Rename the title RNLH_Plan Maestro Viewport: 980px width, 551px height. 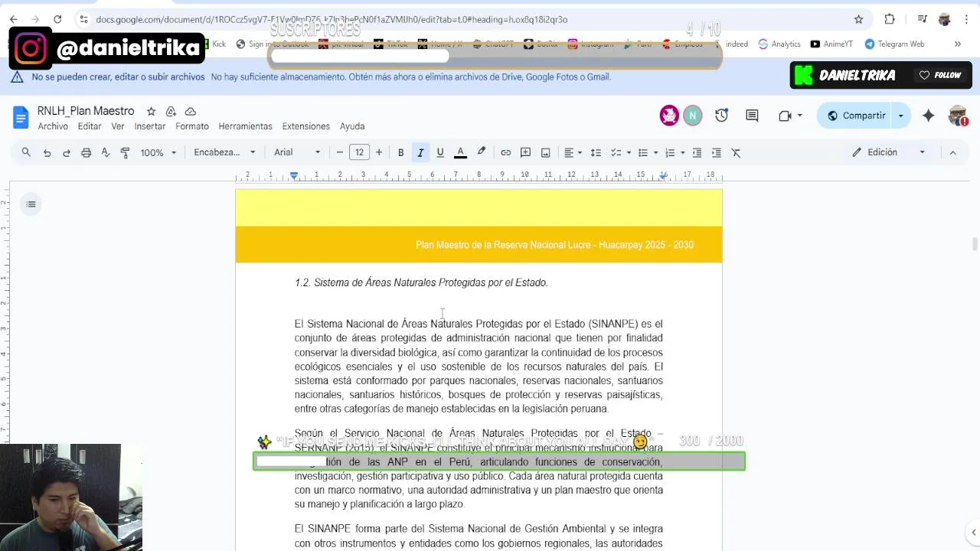click(86, 112)
